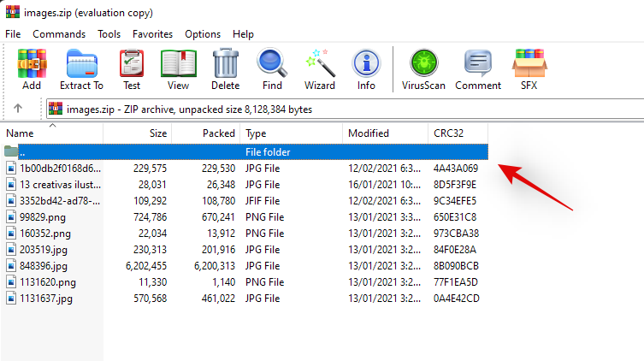Click the archive path address field
The height and width of the screenshot is (361, 644).
pos(342,109)
